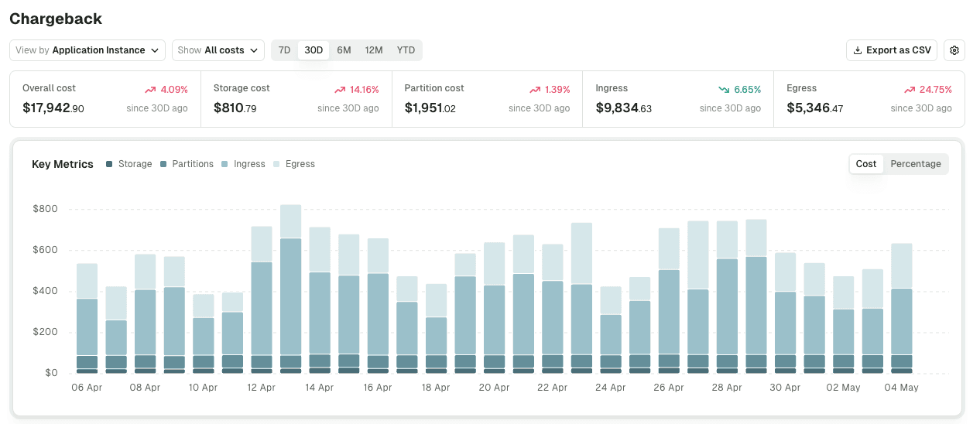Click the 4.09% overall change value
This screenshot has height=424, width=980.
(174, 90)
